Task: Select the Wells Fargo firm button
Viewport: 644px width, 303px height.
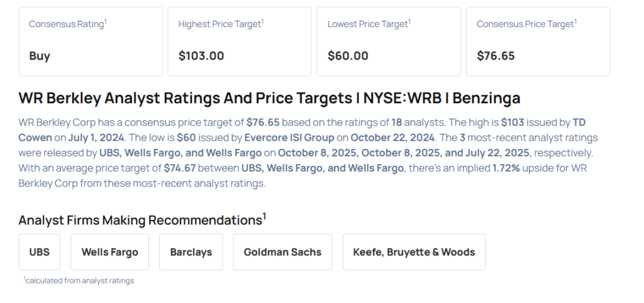Action: 109,252
